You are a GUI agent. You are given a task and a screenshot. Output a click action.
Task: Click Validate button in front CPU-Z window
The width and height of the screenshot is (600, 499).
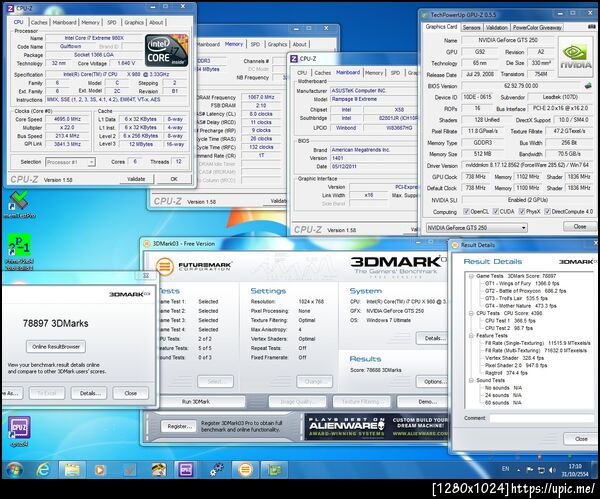(x=136, y=179)
